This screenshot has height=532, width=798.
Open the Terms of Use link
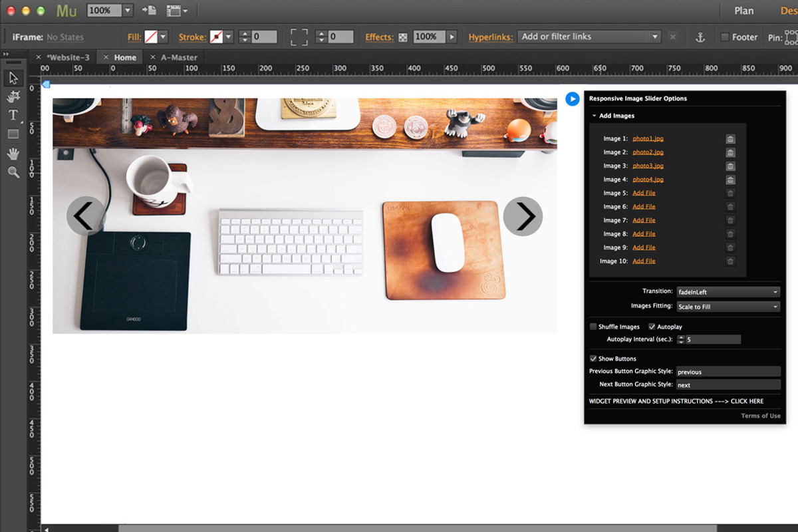coord(761,416)
